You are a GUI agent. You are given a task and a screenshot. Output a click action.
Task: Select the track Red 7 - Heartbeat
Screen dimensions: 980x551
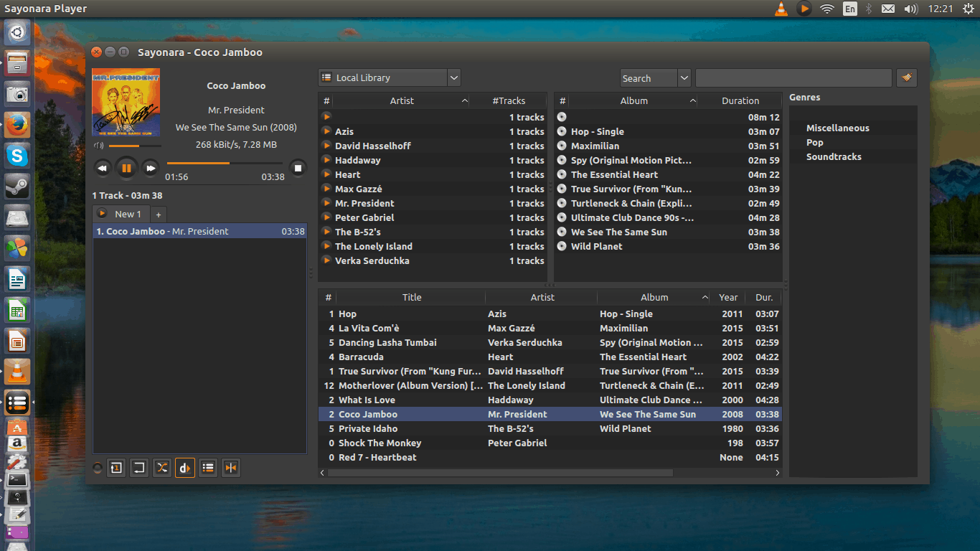pyautogui.click(x=550, y=457)
